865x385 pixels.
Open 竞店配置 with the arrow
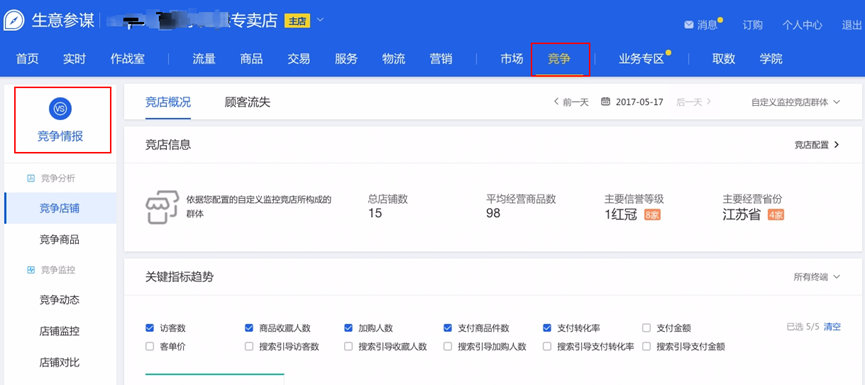pyautogui.click(x=817, y=145)
